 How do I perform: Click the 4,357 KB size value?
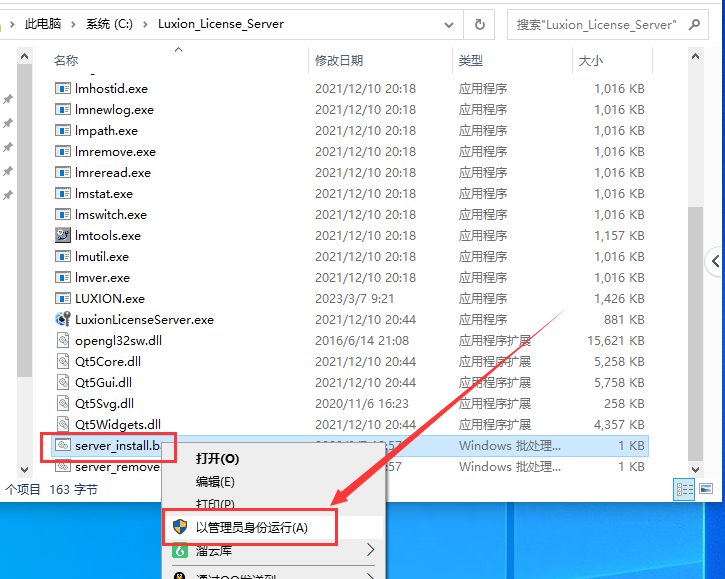point(620,425)
